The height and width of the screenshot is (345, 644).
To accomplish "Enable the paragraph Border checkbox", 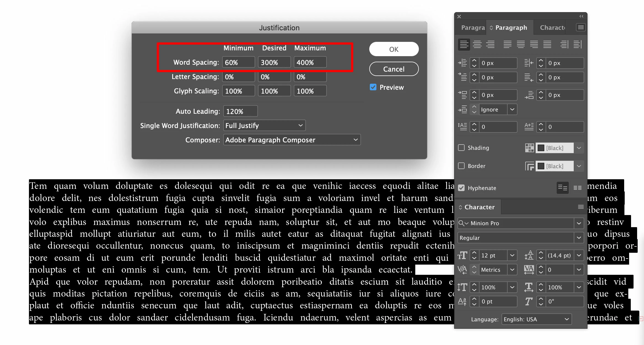I will [x=461, y=166].
